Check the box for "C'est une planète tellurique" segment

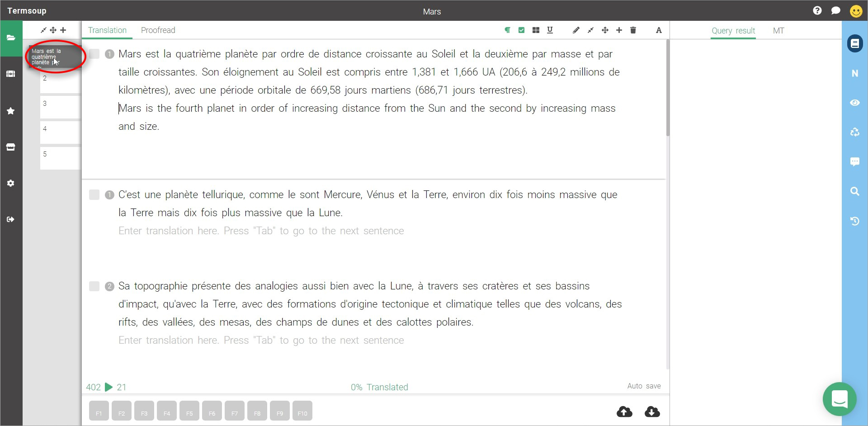coord(94,194)
